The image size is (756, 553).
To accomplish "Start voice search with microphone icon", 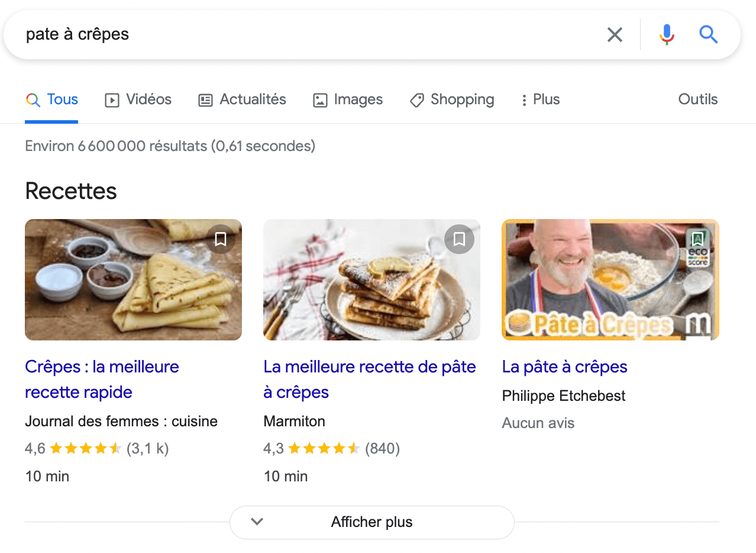I will tap(667, 35).
